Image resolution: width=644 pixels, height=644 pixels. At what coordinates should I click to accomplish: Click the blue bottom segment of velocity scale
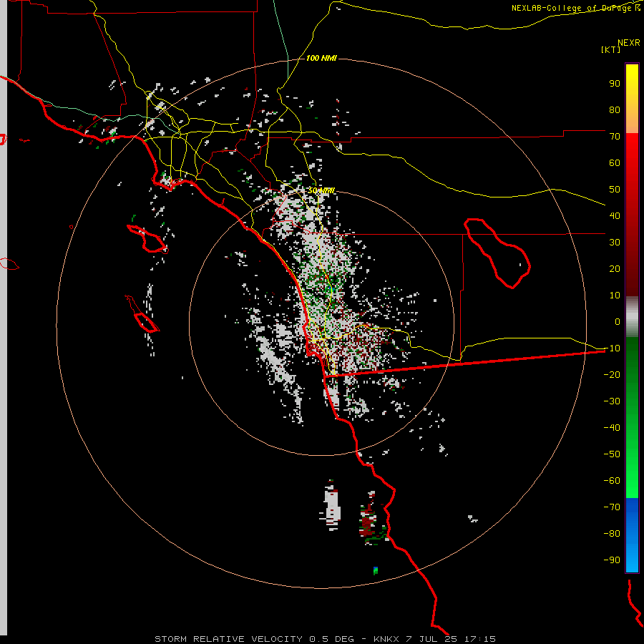pos(632,535)
